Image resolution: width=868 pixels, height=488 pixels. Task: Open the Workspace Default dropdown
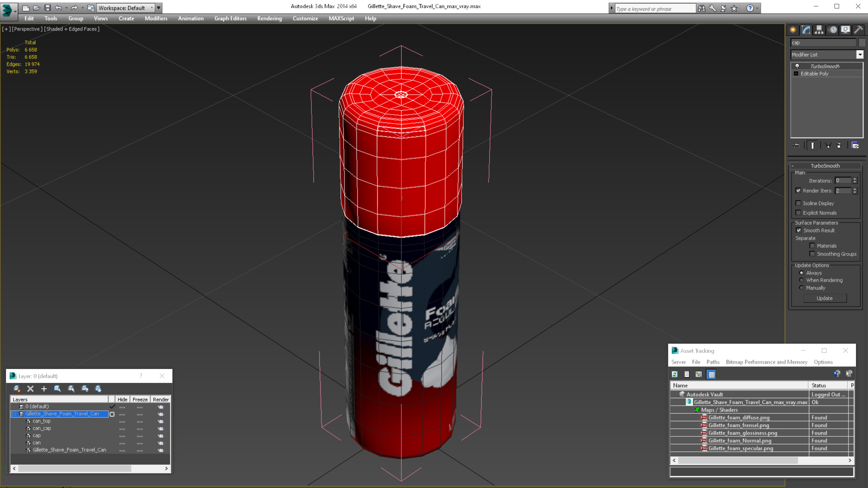pyautogui.click(x=125, y=8)
